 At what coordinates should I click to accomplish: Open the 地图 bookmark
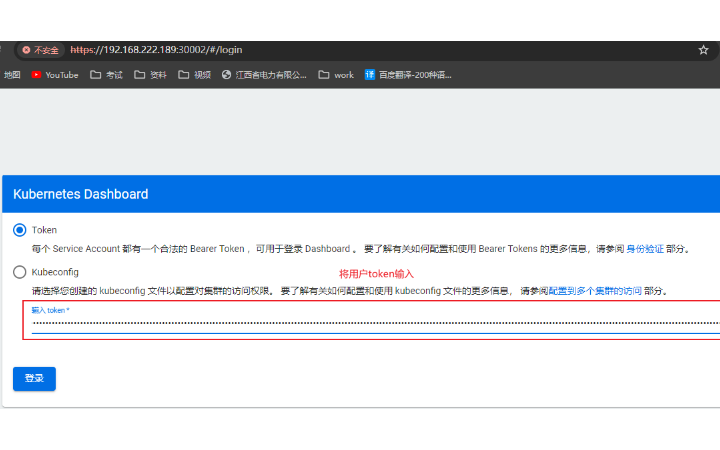click(x=11, y=75)
